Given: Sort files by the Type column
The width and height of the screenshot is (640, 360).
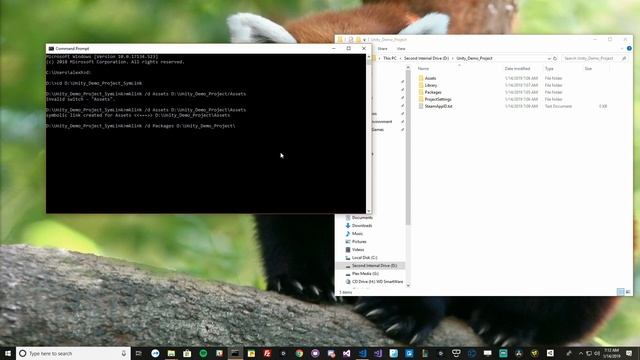Looking at the screenshot, I should tap(549, 69).
